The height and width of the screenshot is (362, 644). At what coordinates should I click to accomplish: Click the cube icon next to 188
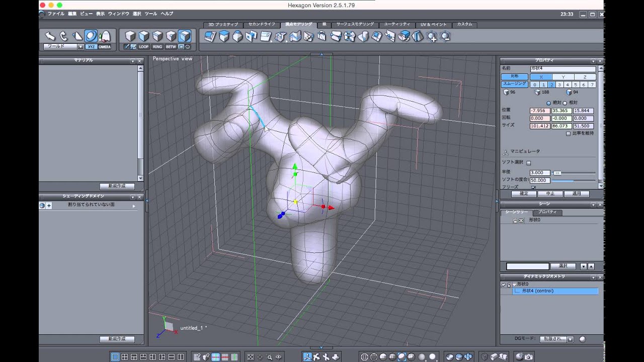coord(537,92)
